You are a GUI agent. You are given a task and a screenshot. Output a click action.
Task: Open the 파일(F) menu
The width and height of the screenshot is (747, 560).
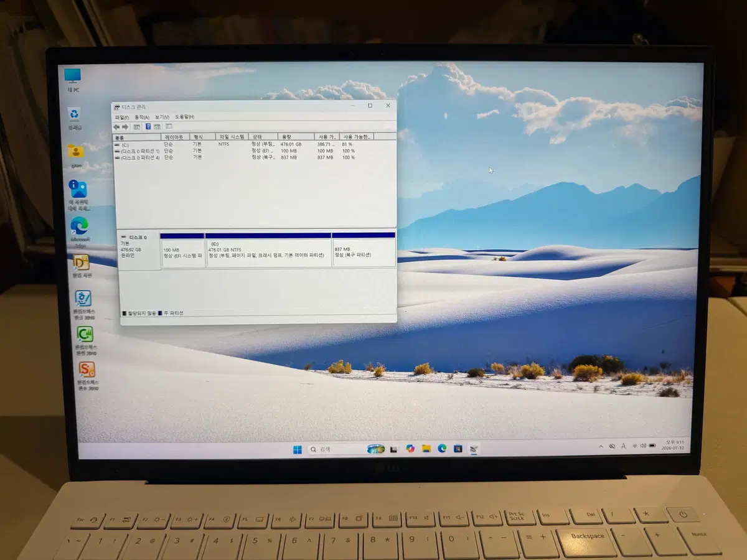pyautogui.click(x=121, y=117)
